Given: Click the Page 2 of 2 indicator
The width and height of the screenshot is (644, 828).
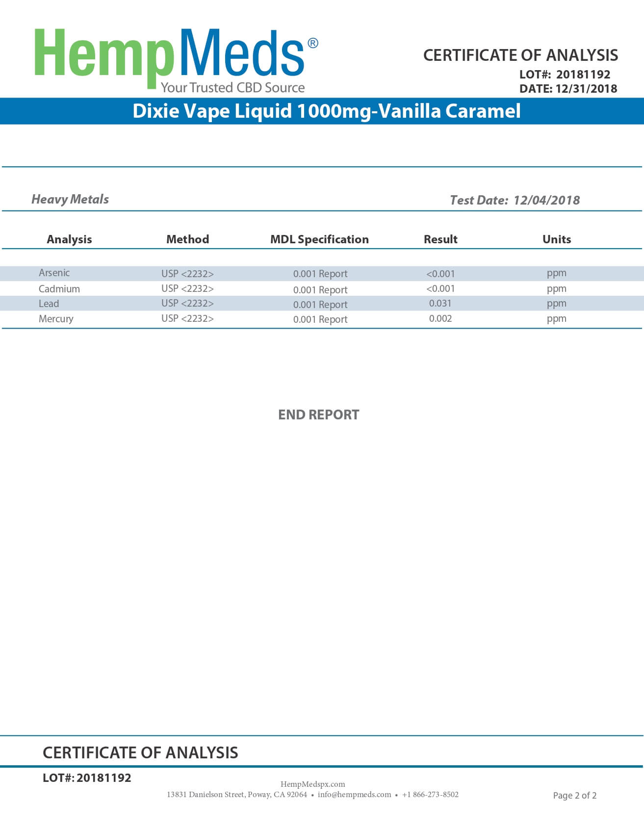Looking at the screenshot, I should [x=574, y=795].
